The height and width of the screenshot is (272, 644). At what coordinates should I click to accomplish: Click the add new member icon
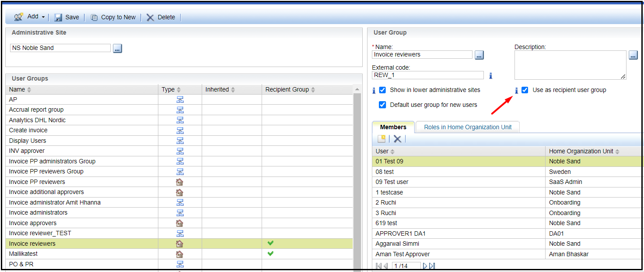[x=381, y=139]
